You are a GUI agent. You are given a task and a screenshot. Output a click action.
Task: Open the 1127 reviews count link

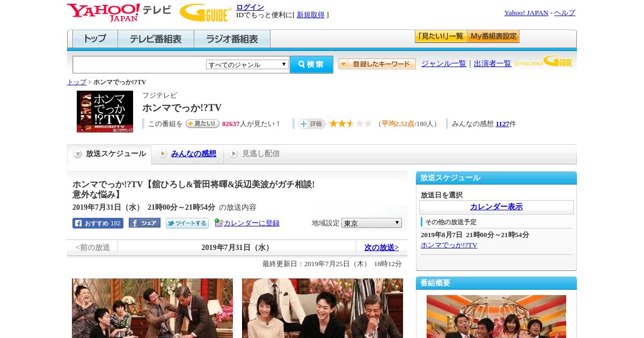(x=502, y=124)
